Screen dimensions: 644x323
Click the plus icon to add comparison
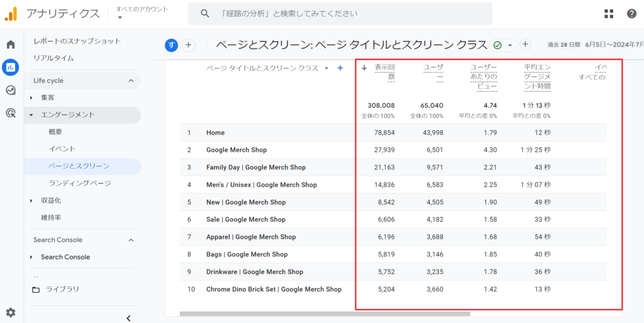click(189, 45)
